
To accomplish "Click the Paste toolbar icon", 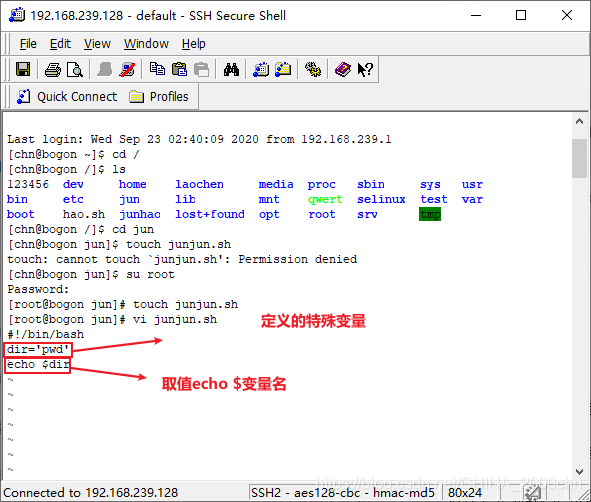I will click(179, 69).
